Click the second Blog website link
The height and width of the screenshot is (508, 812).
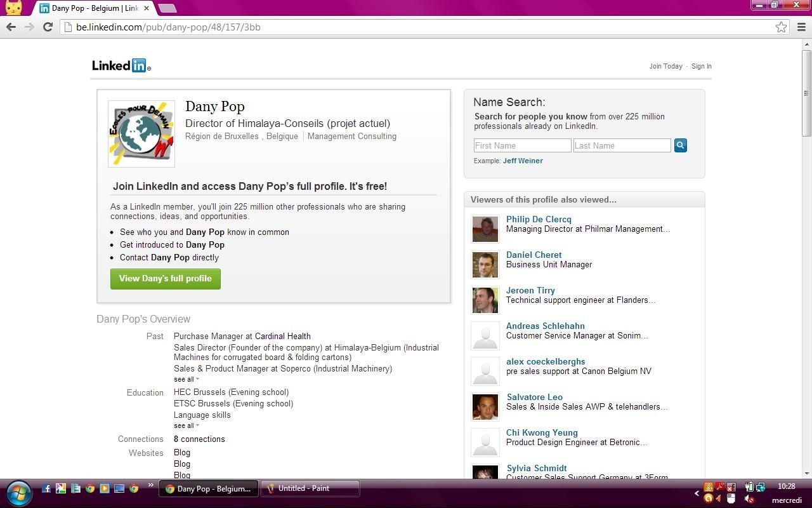pos(182,464)
